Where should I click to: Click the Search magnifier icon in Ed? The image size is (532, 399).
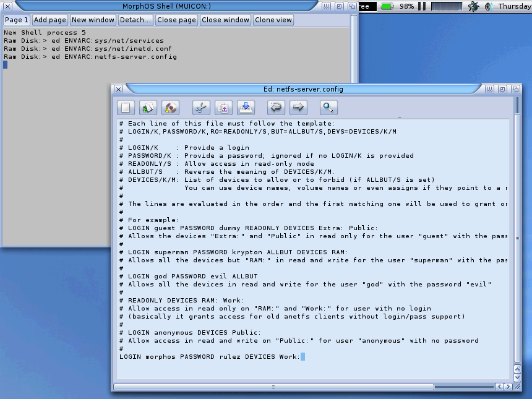coord(328,108)
